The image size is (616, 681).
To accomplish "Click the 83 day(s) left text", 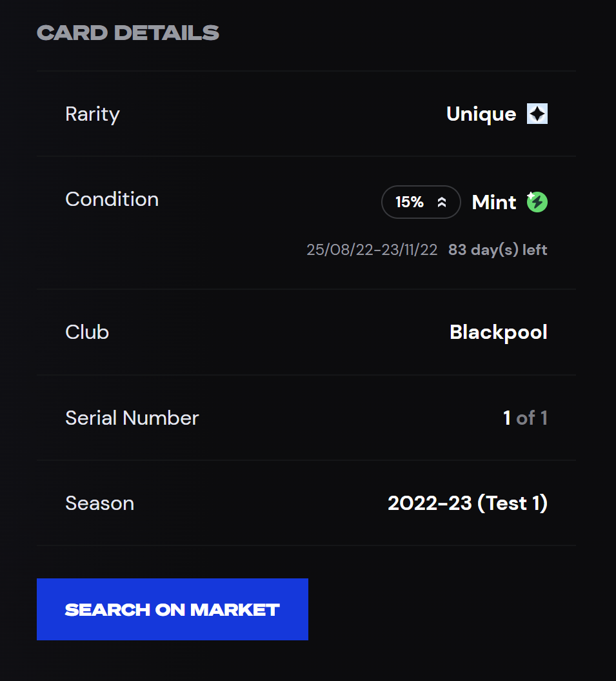I will click(x=497, y=250).
